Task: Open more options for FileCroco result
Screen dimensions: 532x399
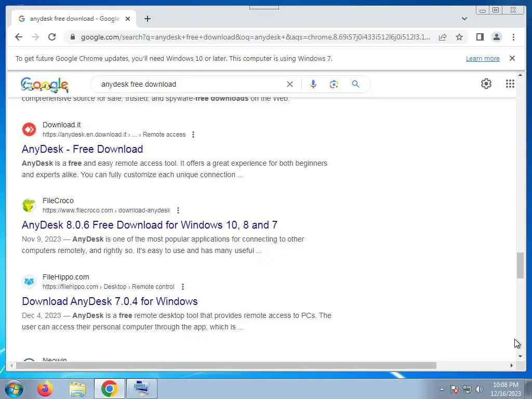Action: (178, 210)
